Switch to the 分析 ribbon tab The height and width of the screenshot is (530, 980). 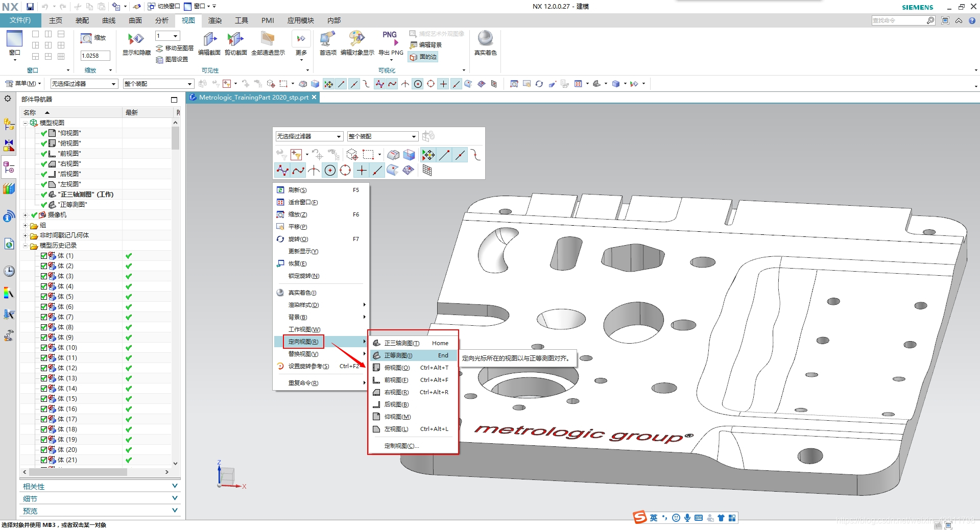click(162, 20)
